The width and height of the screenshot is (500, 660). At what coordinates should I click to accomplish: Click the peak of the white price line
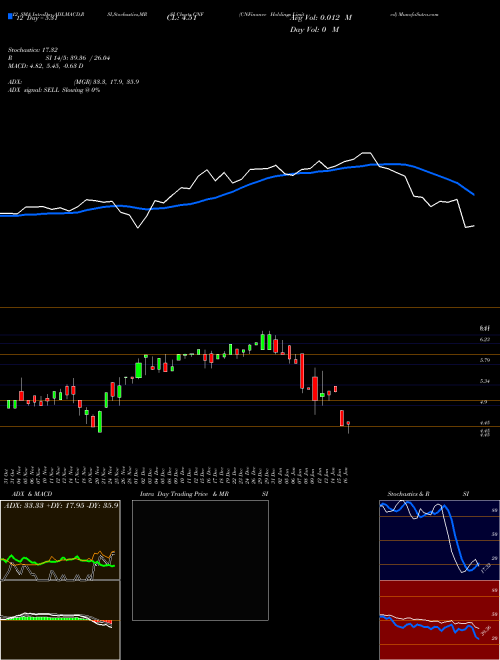367,153
